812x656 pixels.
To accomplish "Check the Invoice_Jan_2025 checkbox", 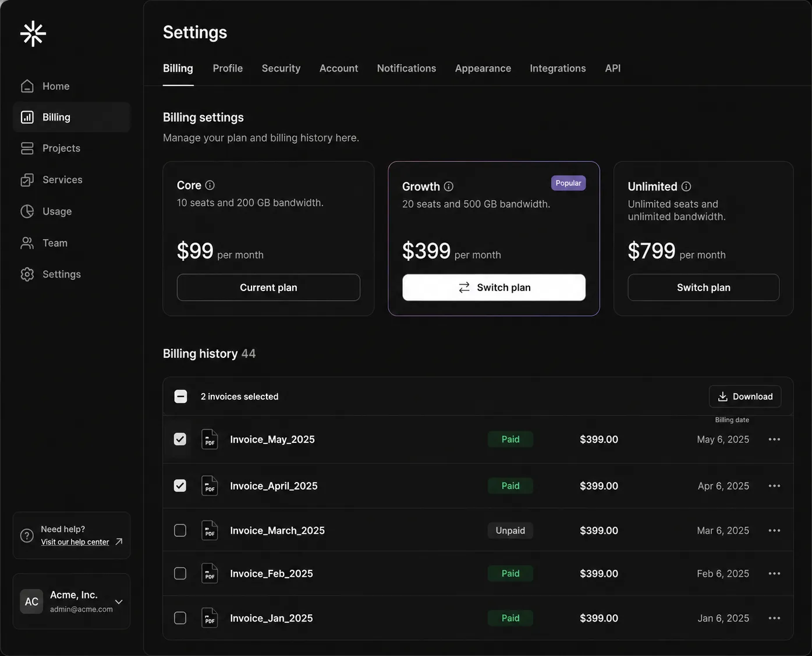I will 180,618.
